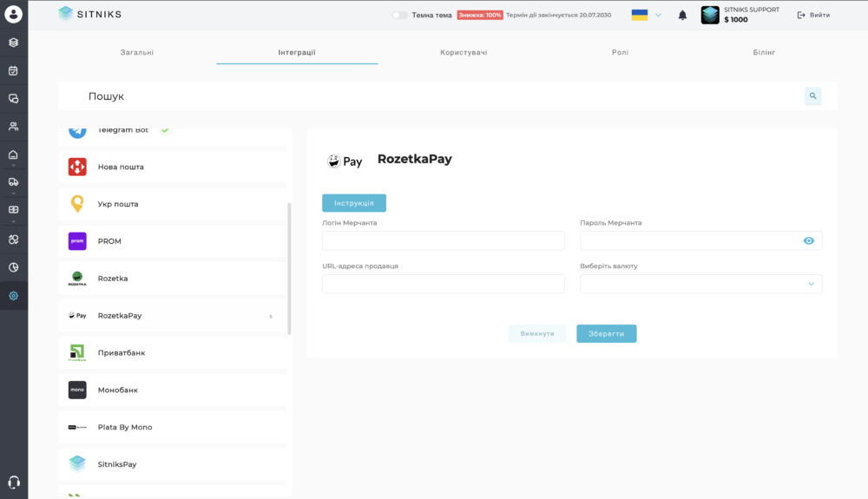Open the delivery truck sidebar icon

(13, 182)
